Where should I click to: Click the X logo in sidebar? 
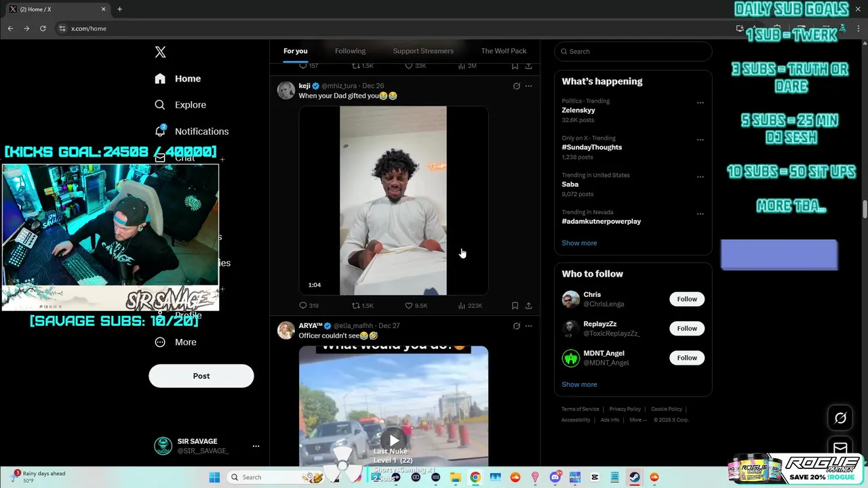point(160,52)
